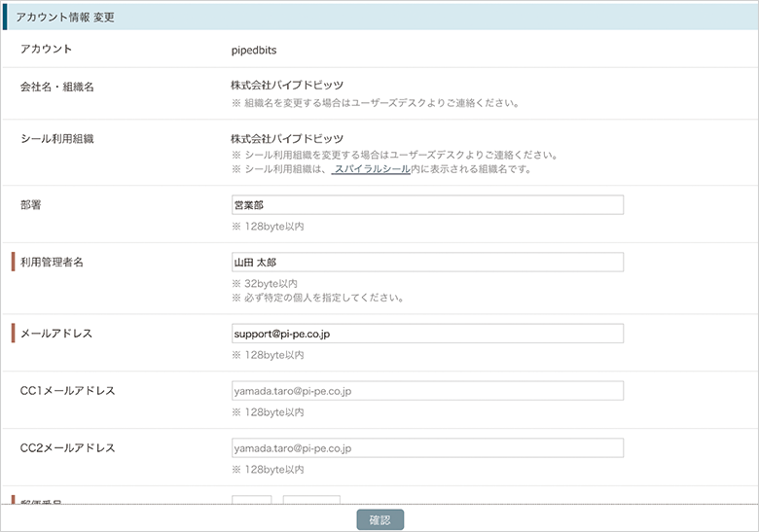Click the アカウント row label

47,50
